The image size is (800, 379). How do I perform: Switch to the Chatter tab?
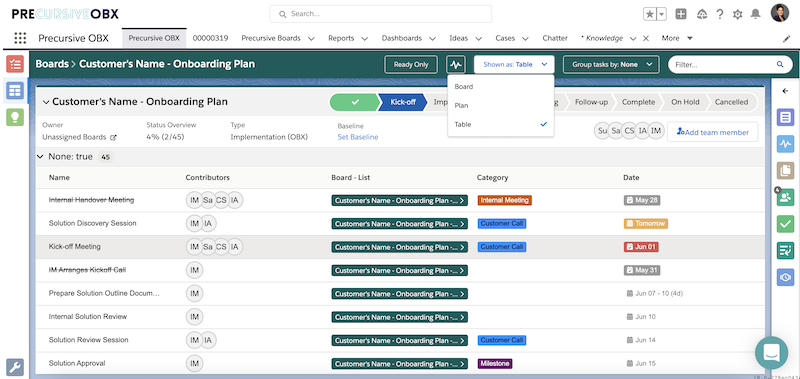[555, 38]
